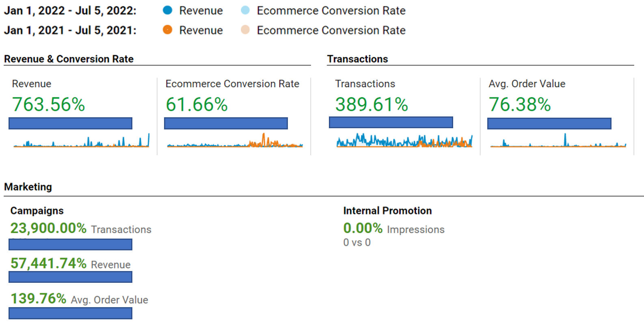Click the 0.00% Impressions metric

[363, 228]
